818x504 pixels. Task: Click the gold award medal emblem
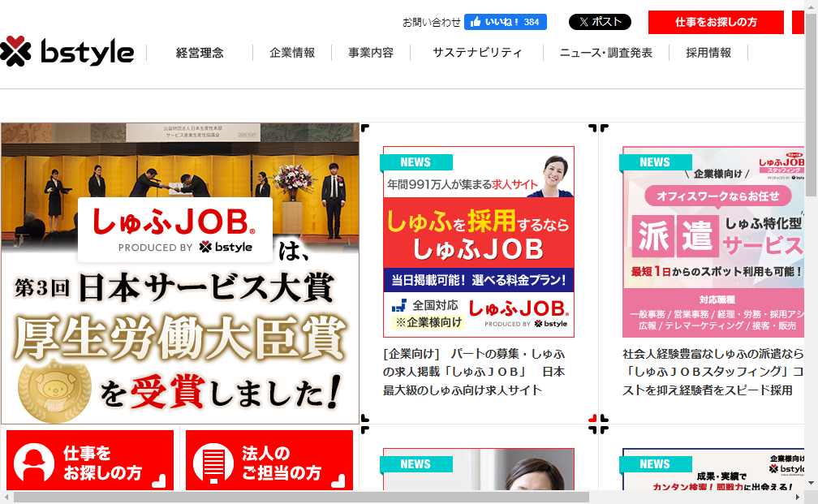point(54,390)
